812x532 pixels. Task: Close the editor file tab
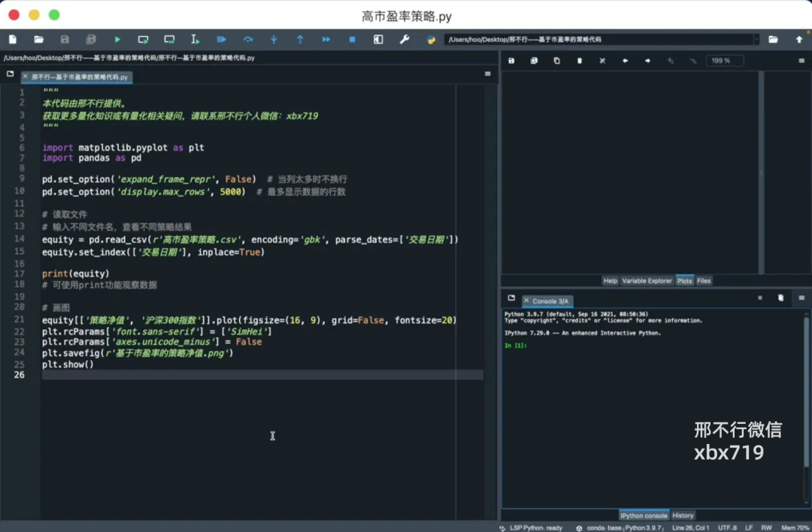[x=25, y=77]
